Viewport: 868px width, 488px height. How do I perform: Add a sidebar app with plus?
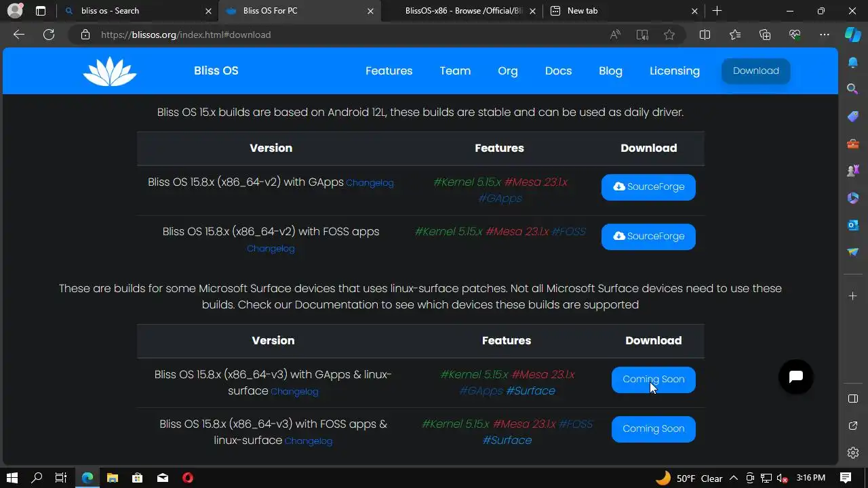coord(853,296)
